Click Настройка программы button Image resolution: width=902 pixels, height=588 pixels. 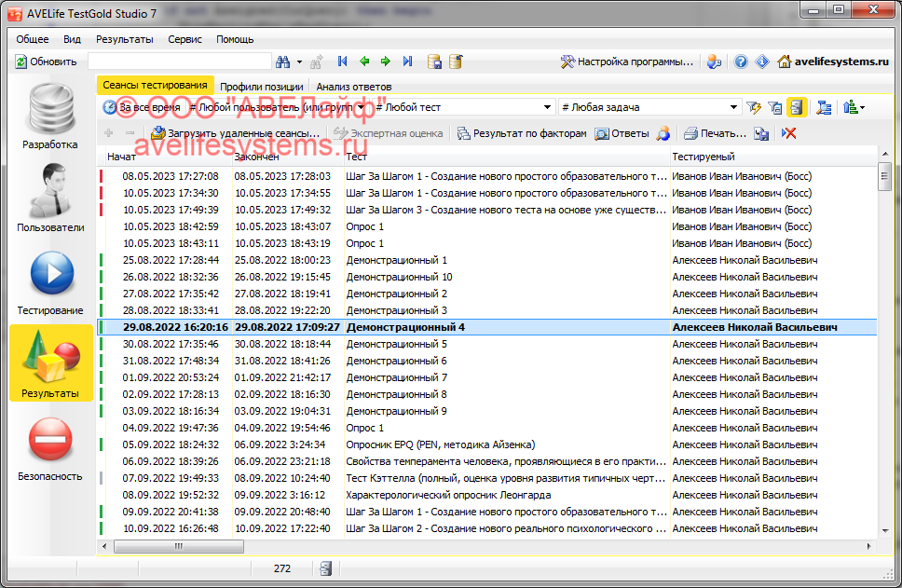(626, 62)
